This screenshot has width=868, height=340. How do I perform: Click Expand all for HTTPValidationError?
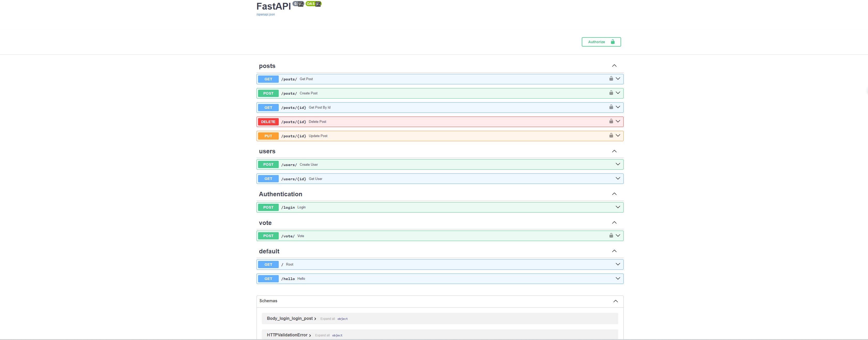pyautogui.click(x=322, y=335)
